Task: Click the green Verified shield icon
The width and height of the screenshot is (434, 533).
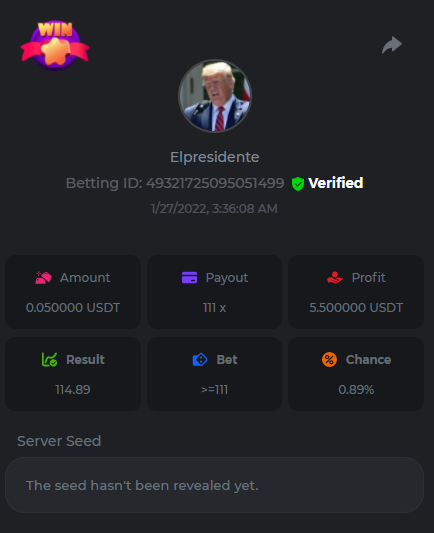Action: tap(298, 184)
